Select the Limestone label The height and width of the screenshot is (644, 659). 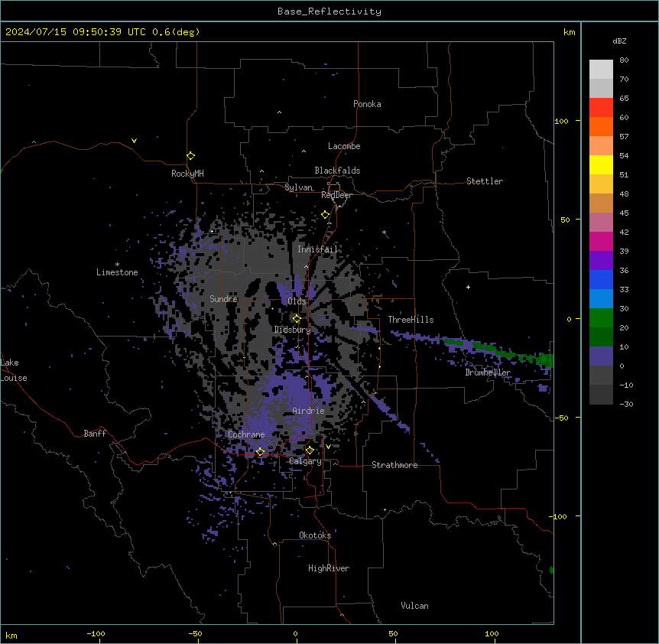click(x=117, y=272)
